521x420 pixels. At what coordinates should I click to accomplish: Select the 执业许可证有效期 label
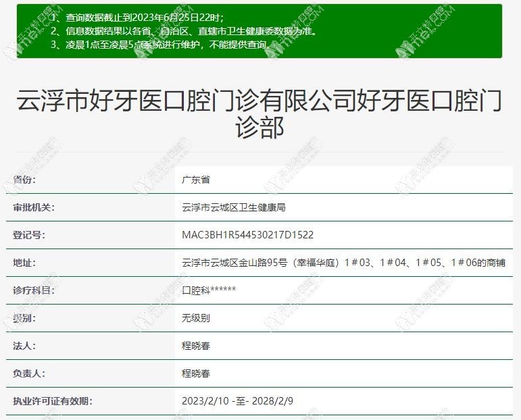click(52, 401)
